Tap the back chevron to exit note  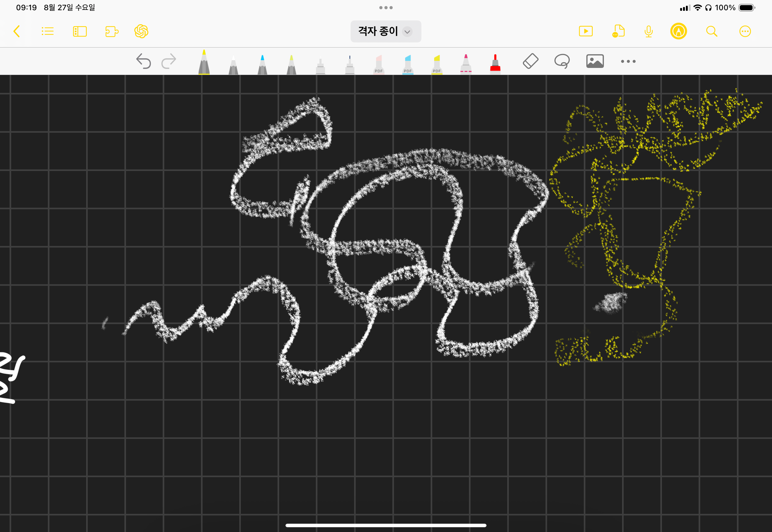(x=17, y=31)
